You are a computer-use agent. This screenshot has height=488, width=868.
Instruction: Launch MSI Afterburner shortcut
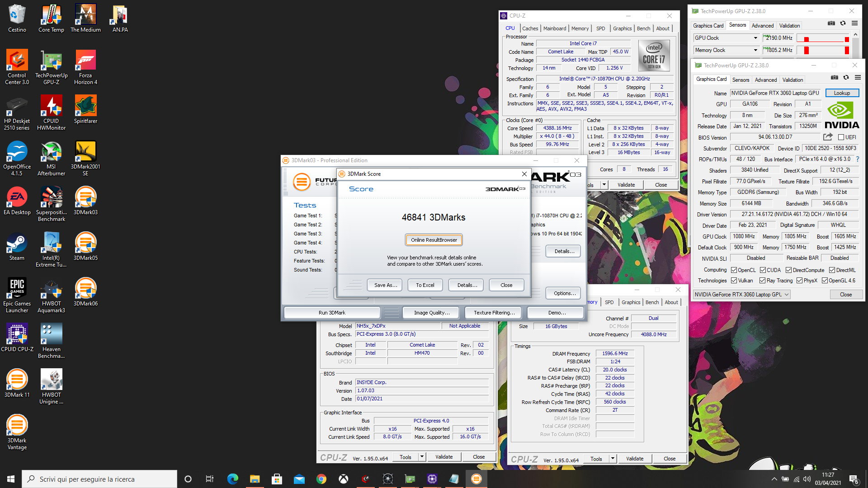point(51,158)
